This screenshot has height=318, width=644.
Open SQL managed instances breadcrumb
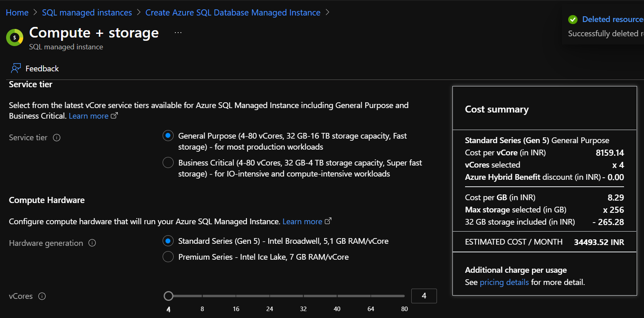(x=87, y=13)
